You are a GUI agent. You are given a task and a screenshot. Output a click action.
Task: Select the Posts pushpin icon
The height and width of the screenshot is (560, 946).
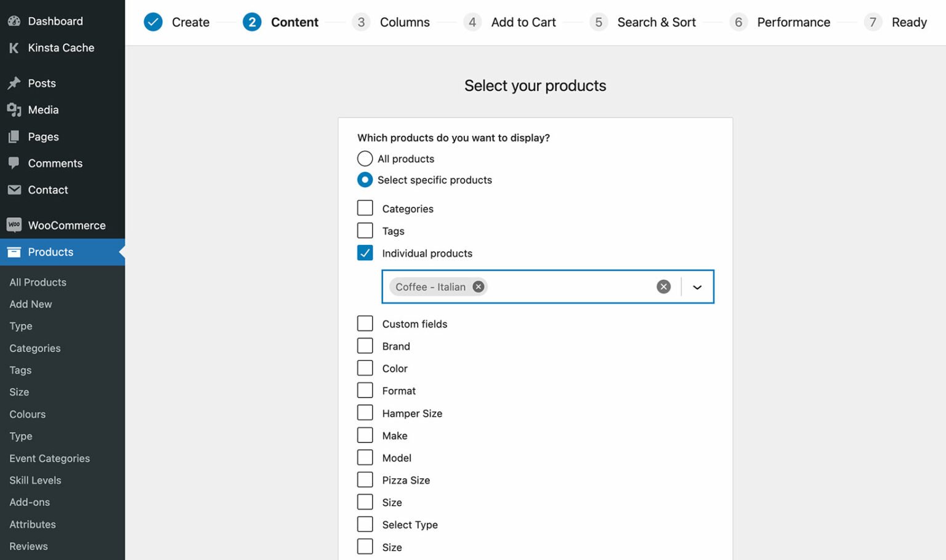click(14, 82)
